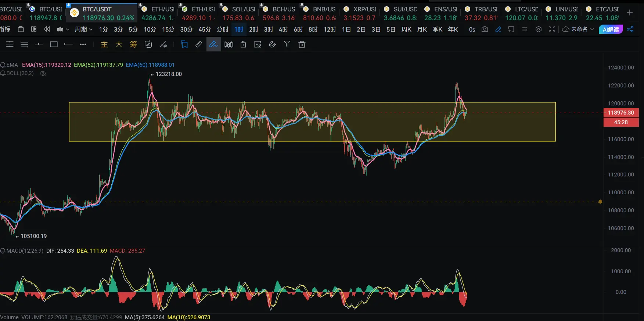644x321 pixels.
Task: Select the ruler measure tool
Action: pyautogui.click(x=199, y=44)
